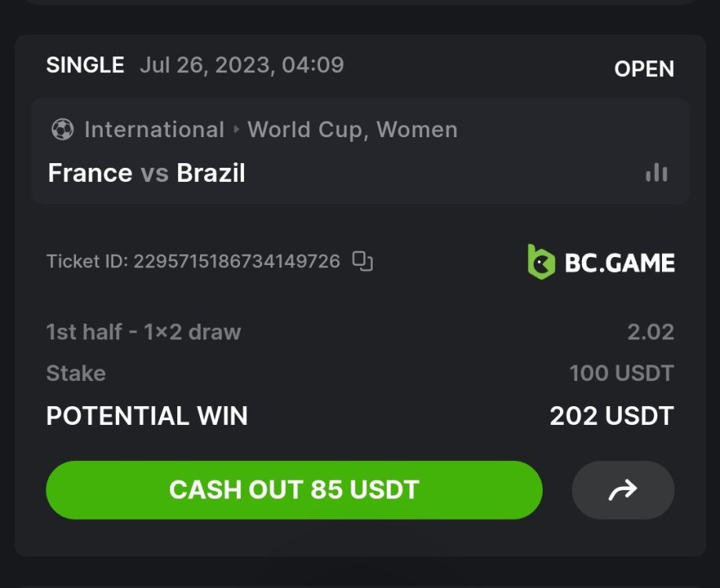Click the 202 USDT potential win amount
The width and height of the screenshot is (720, 588).
tap(612, 416)
